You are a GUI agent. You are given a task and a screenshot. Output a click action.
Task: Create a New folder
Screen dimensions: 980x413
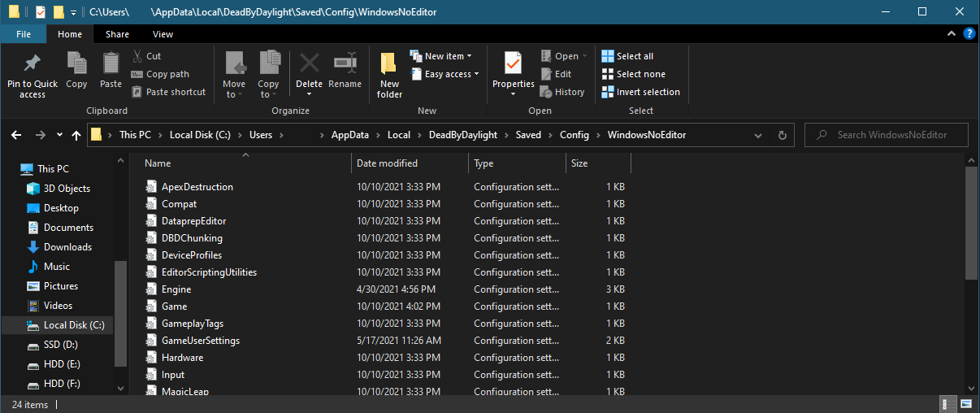(x=389, y=74)
